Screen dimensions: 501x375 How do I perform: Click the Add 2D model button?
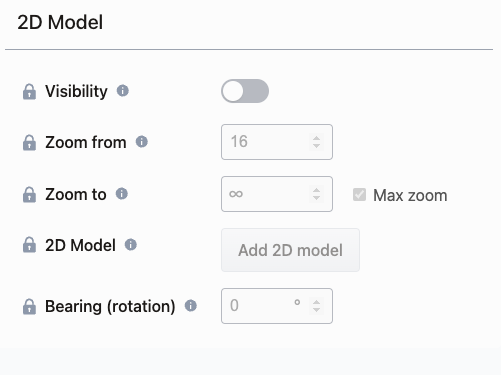pyautogui.click(x=290, y=250)
